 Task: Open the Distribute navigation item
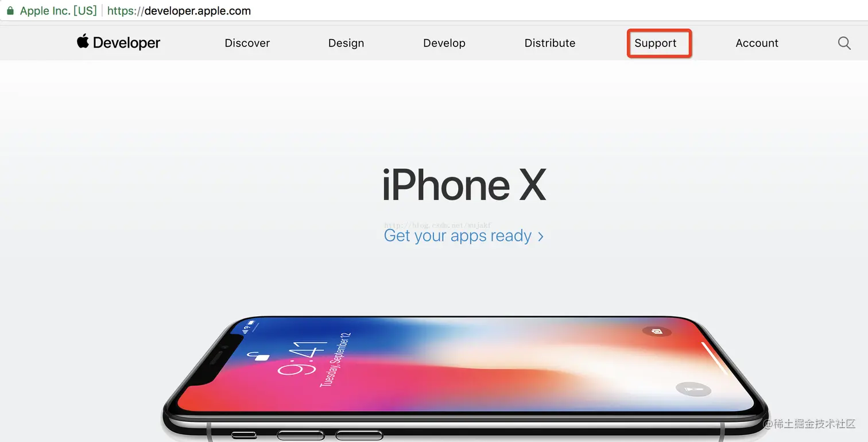tap(550, 43)
